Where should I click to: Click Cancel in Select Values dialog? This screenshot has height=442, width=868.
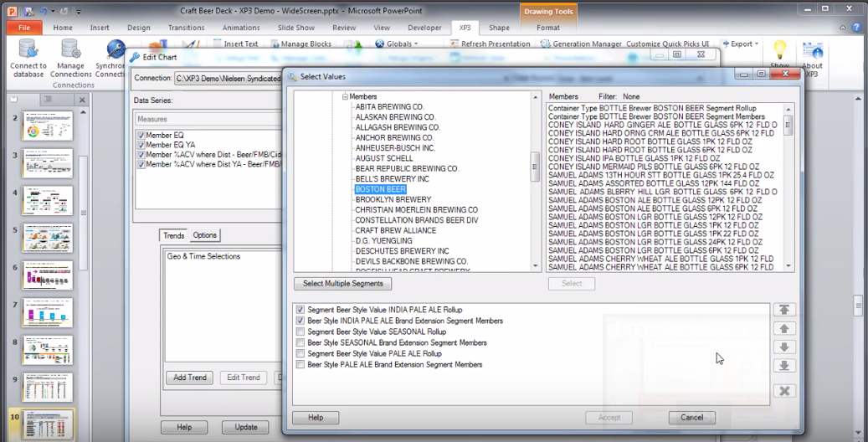pos(692,418)
